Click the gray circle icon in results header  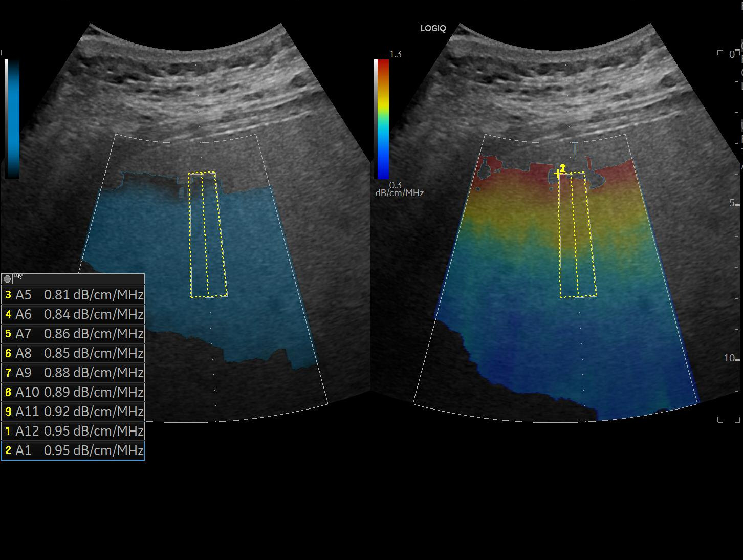(7, 279)
